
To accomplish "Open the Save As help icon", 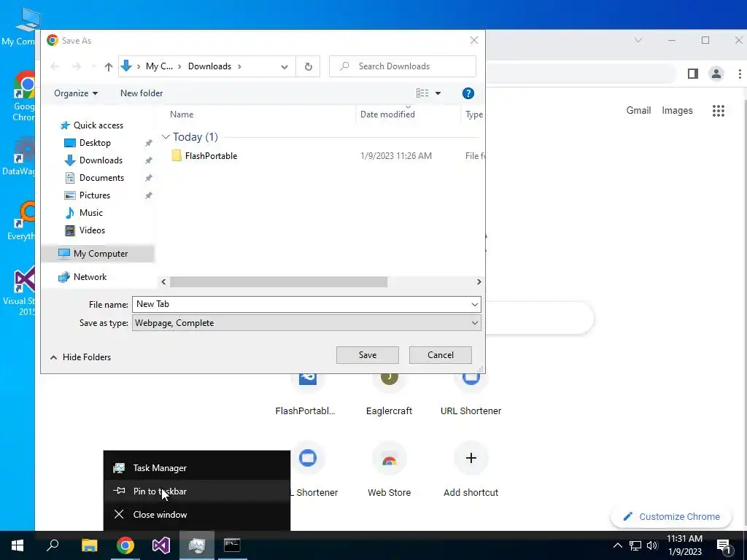I will [x=468, y=93].
